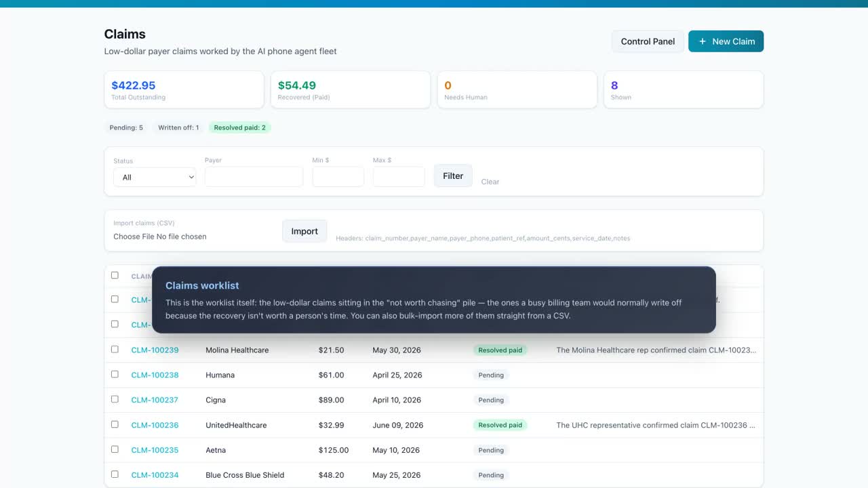Open the Control Panel
The image size is (868, 488).
tap(648, 41)
